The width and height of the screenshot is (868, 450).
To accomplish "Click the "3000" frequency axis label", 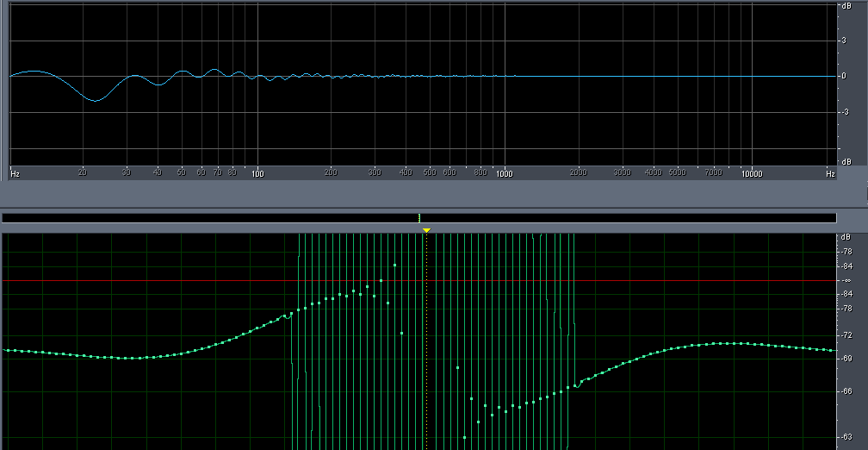I will [x=623, y=172].
